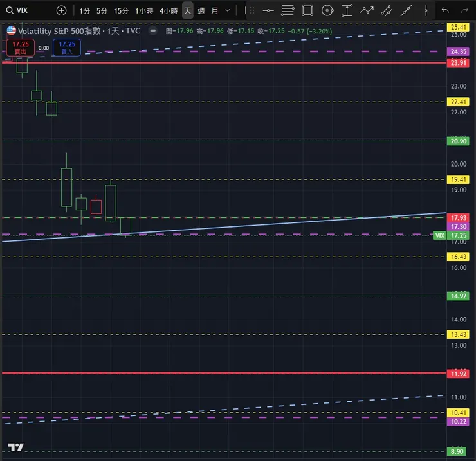The image size is (476, 461).
Task: Select the circle drawing tool
Action: coord(327,11)
